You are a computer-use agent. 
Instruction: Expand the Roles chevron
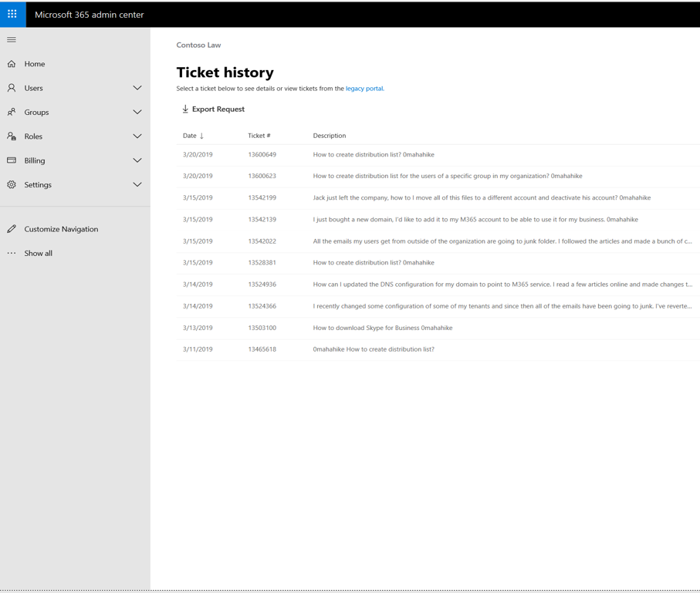pos(137,136)
